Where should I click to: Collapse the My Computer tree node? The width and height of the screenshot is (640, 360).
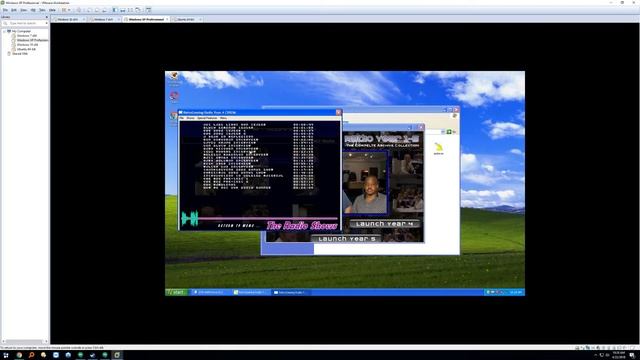pos(4,31)
